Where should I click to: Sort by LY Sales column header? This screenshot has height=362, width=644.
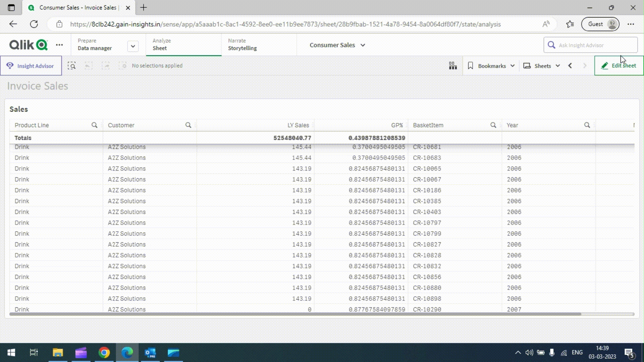(298, 125)
